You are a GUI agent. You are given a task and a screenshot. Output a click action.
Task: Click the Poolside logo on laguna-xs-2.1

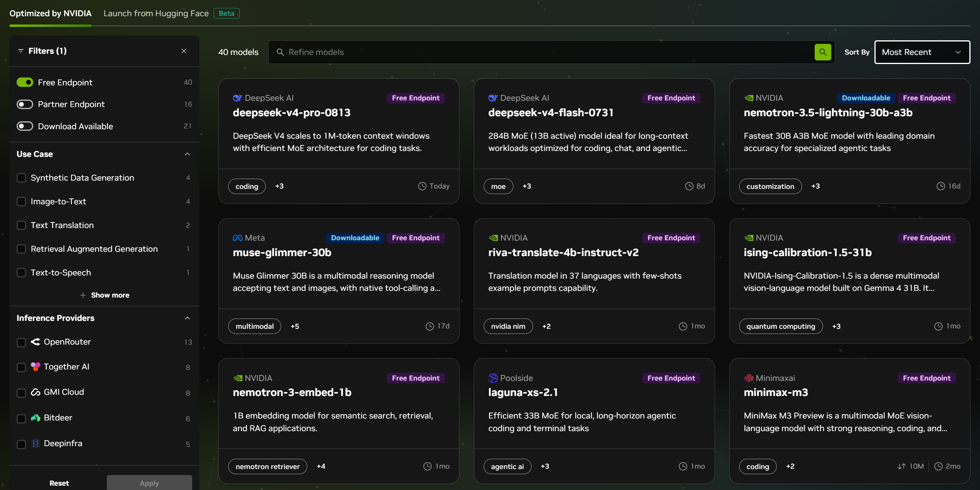[x=493, y=378]
